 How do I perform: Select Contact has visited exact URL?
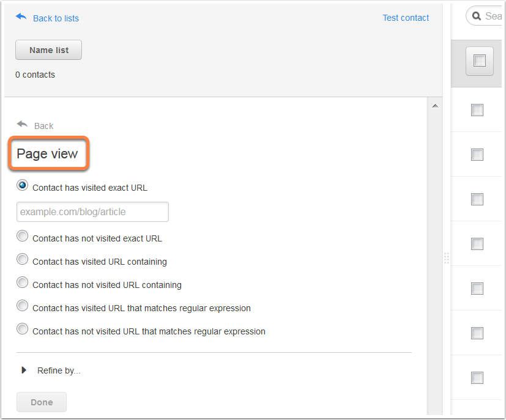point(22,185)
